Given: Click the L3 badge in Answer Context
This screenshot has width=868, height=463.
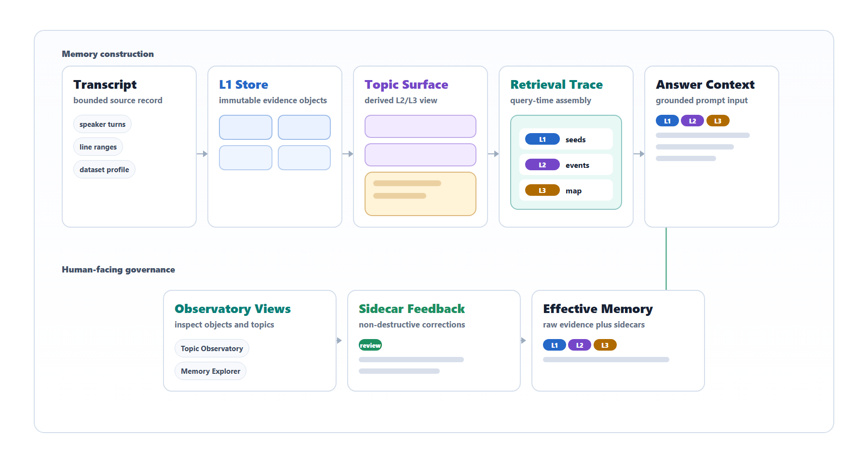Looking at the screenshot, I should coord(718,121).
